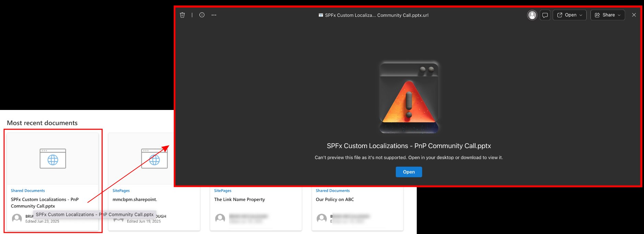Screen dimensions: 644x234
Task: Open the user profile avatar in preview header
Action: tap(532, 15)
